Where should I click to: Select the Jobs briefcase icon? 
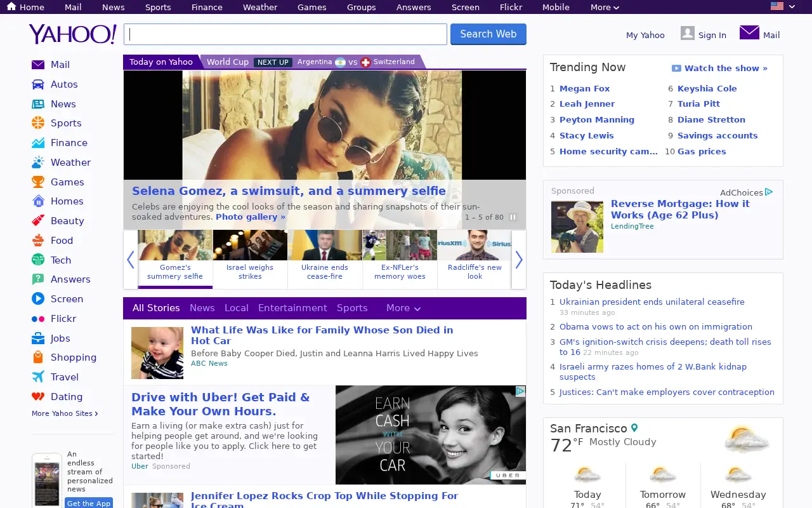[x=38, y=338]
